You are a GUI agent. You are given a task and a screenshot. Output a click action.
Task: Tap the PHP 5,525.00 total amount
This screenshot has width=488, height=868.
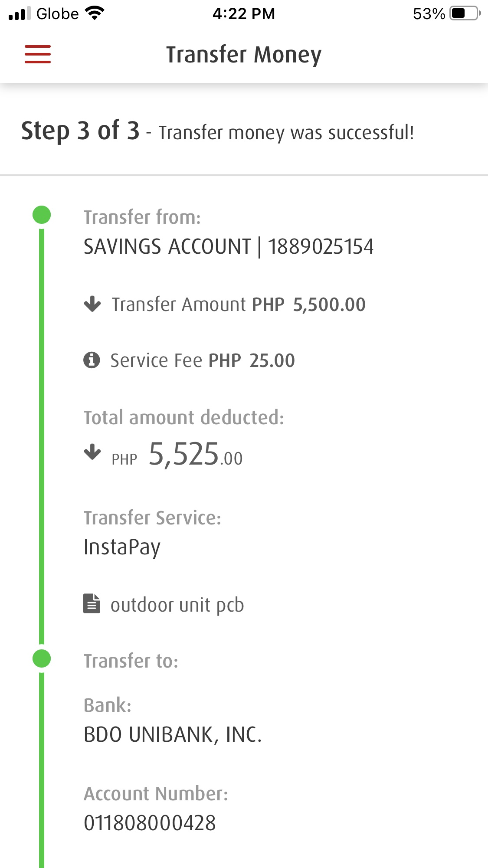pyautogui.click(x=195, y=455)
